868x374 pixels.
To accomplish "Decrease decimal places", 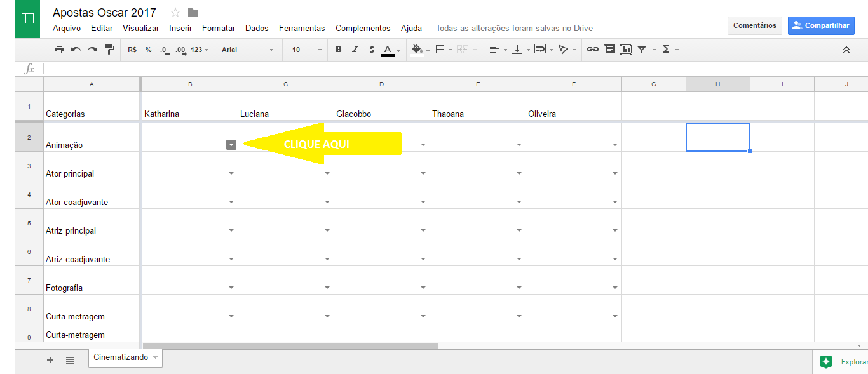I will [165, 50].
